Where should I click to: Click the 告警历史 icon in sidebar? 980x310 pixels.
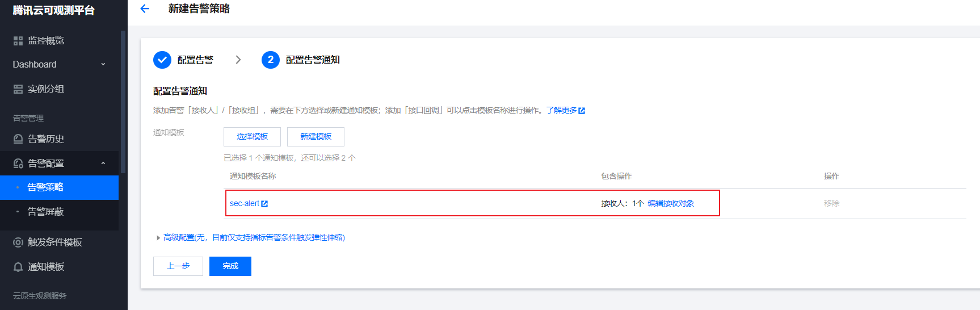tap(18, 139)
